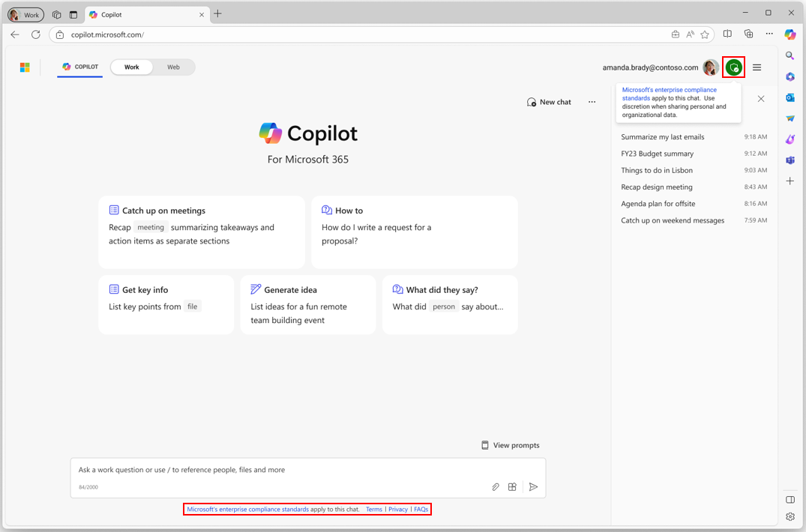Select the Get key info card
806x532 pixels.
(x=166, y=304)
